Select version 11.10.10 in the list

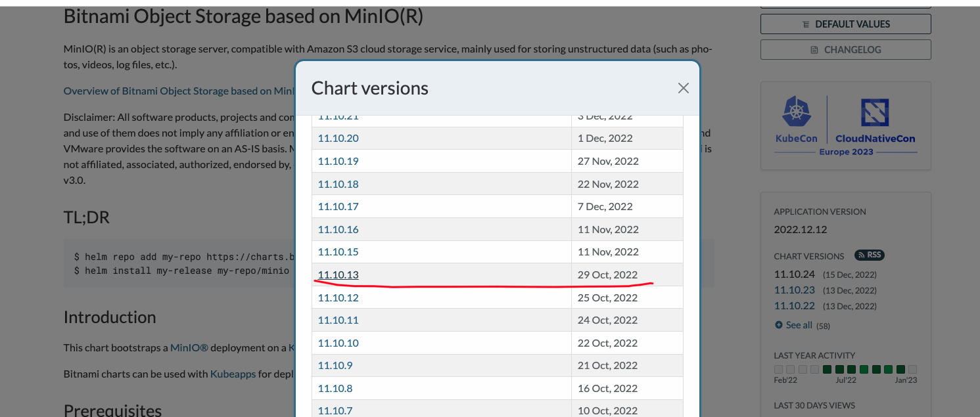338,343
